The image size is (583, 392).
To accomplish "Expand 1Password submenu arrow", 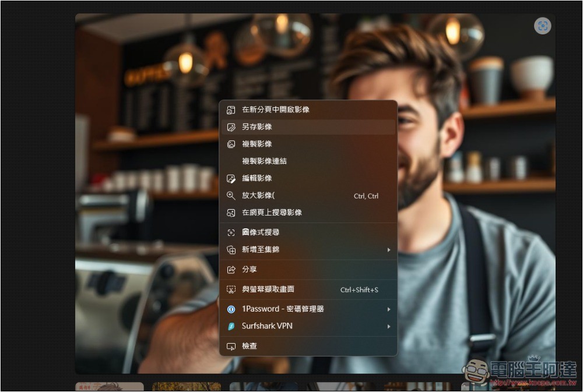I will (388, 309).
